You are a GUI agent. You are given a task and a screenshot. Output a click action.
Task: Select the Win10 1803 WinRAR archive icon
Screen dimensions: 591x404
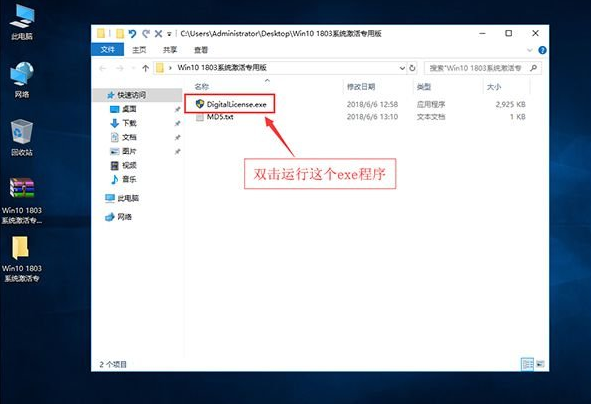(x=22, y=200)
